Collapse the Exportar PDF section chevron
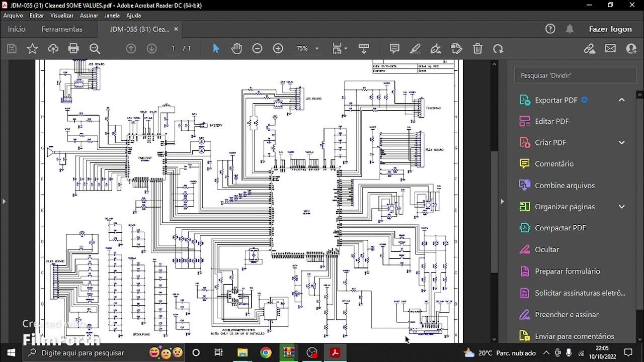The width and height of the screenshot is (644, 362). (x=622, y=100)
